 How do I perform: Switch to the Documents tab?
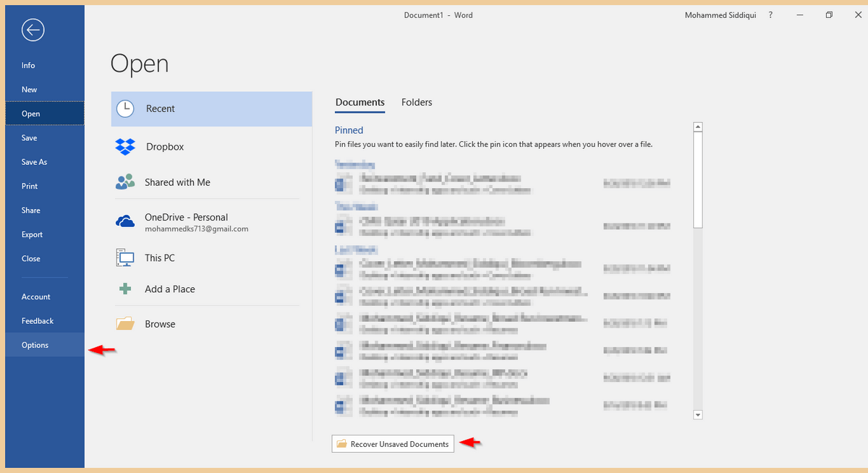(x=360, y=103)
